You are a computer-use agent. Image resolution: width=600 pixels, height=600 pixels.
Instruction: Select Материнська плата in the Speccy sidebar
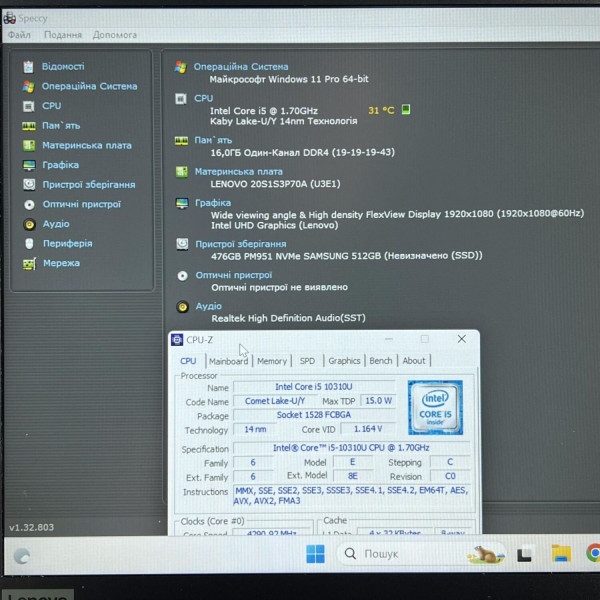coord(87,145)
